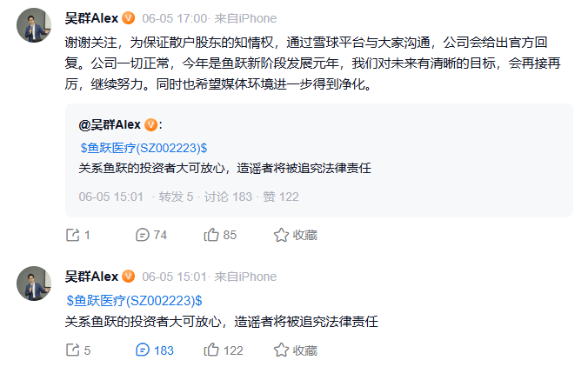Click the repost icon on second post
This screenshot has height=367, width=588.
73,350
